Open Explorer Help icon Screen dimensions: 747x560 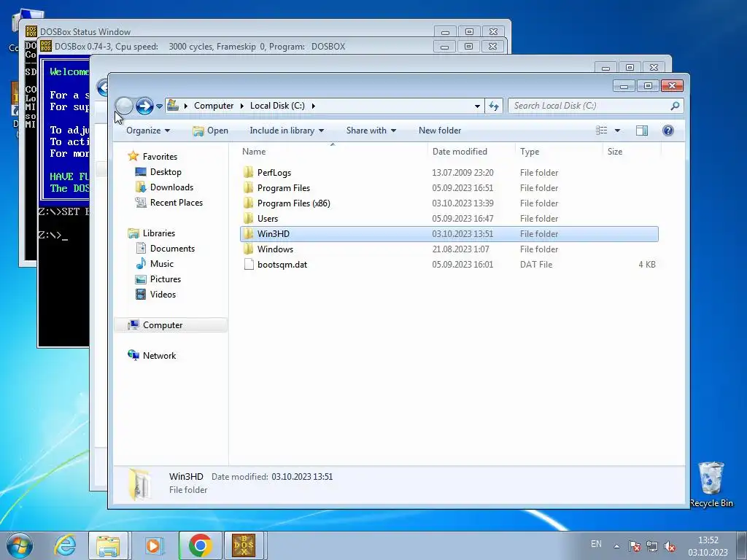pos(668,131)
